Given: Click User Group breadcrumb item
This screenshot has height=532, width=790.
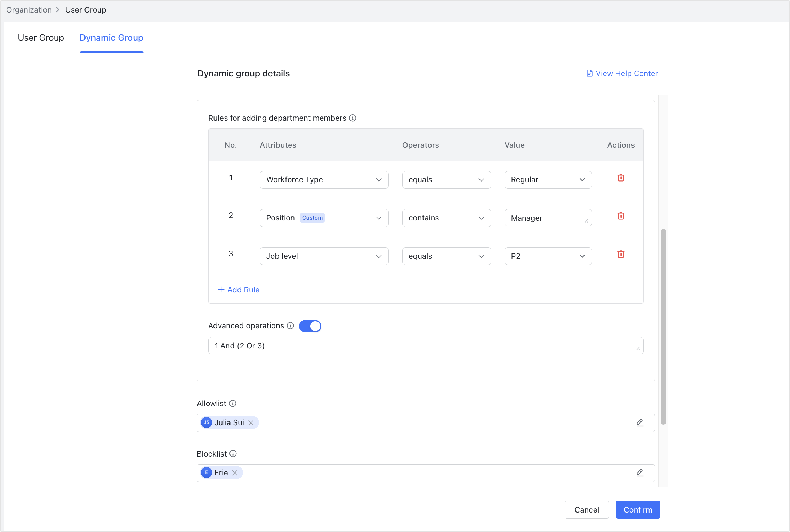Looking at the screenshot, I should click(x=86, y=10).
